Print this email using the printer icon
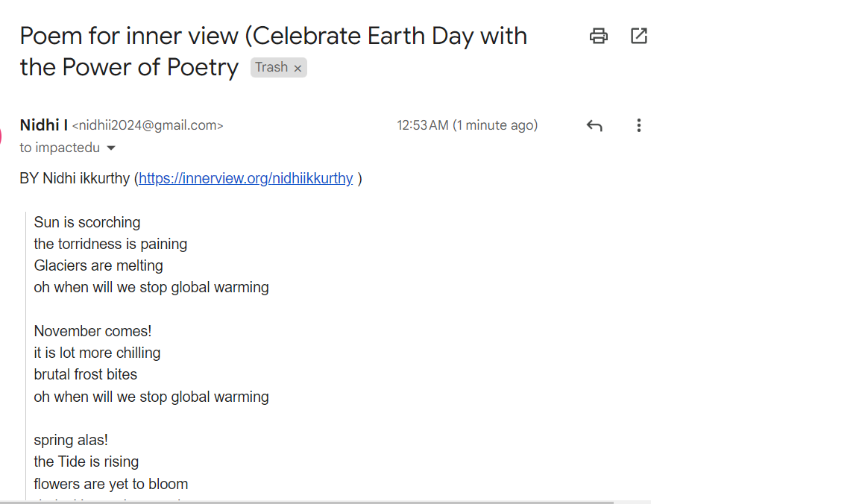The image size is (859, 504). 599,36
